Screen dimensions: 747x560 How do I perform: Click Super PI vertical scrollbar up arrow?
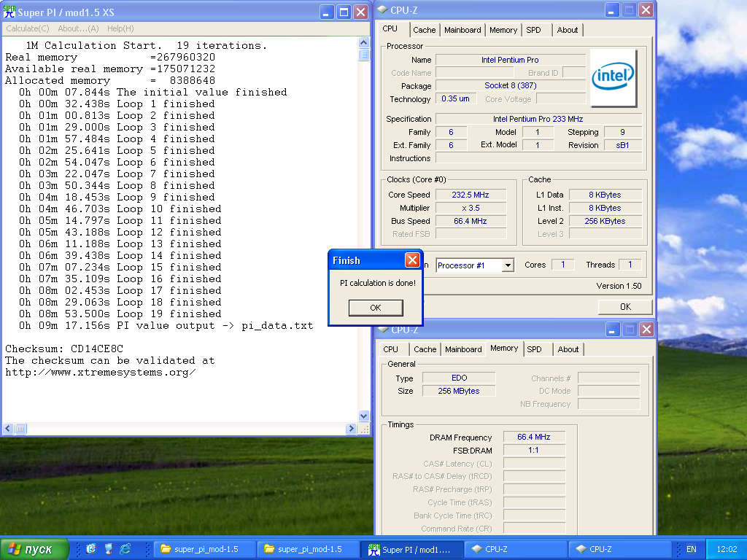point(363,42)
